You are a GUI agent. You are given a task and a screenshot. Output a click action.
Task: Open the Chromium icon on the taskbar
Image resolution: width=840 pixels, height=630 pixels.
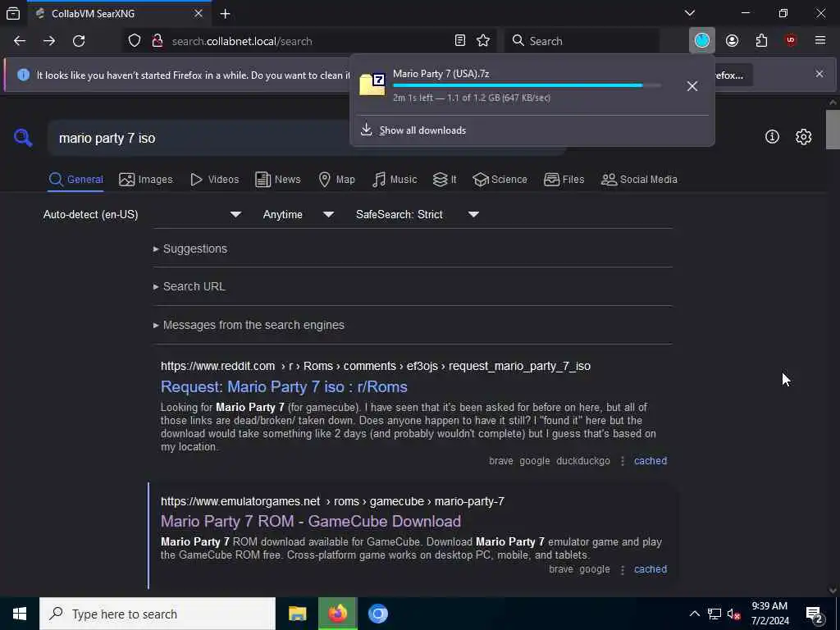click(x=377, y=614)
